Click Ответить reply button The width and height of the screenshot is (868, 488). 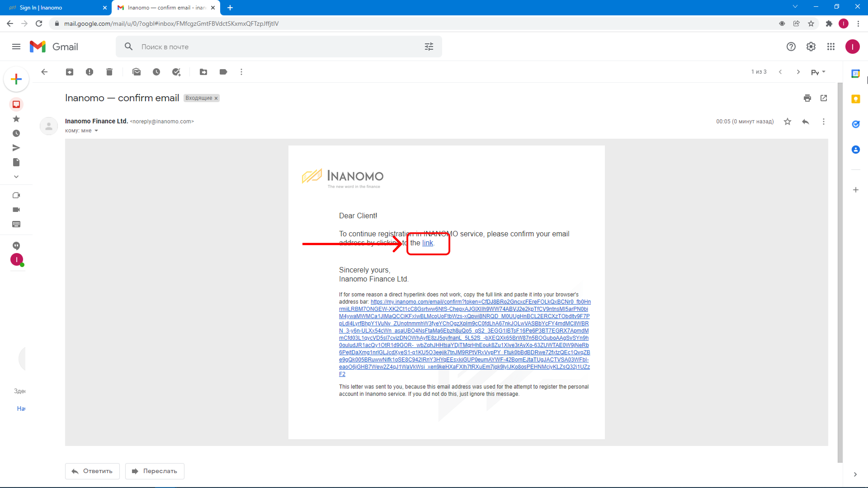click(x=92, y=471)
